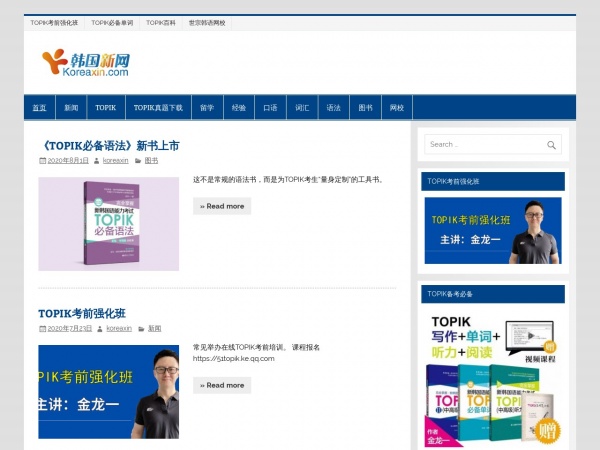The width and height of the screenshot is (600, 450).
Task: Open the TOPIK必备语法 book cover thumbnail
Action: pos(109,224)
